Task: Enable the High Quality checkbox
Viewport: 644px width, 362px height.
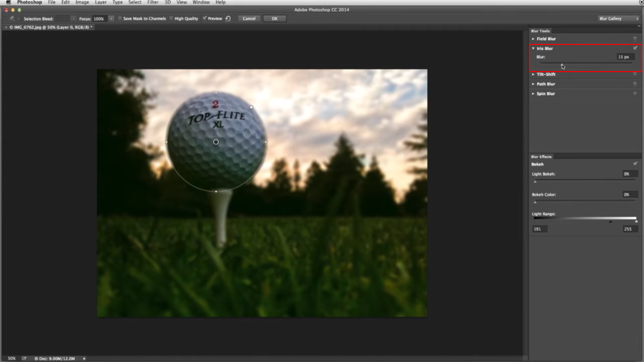Action: click(171, 18)
